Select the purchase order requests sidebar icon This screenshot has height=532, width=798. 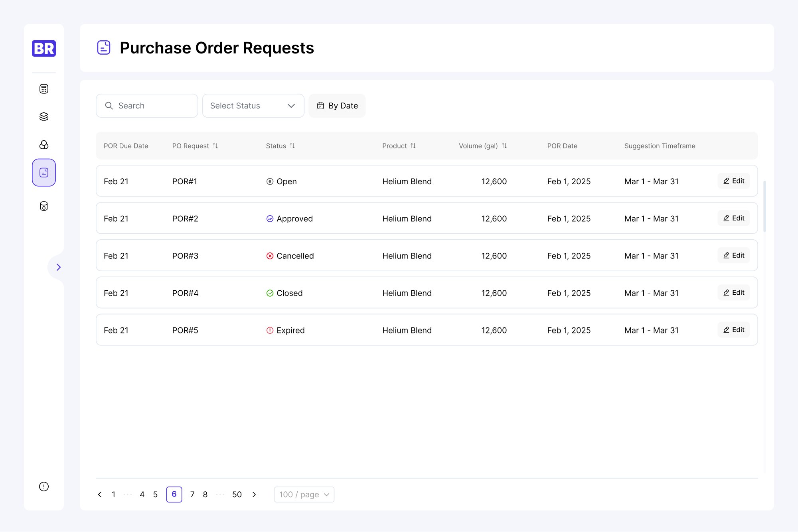pos(44,173)
